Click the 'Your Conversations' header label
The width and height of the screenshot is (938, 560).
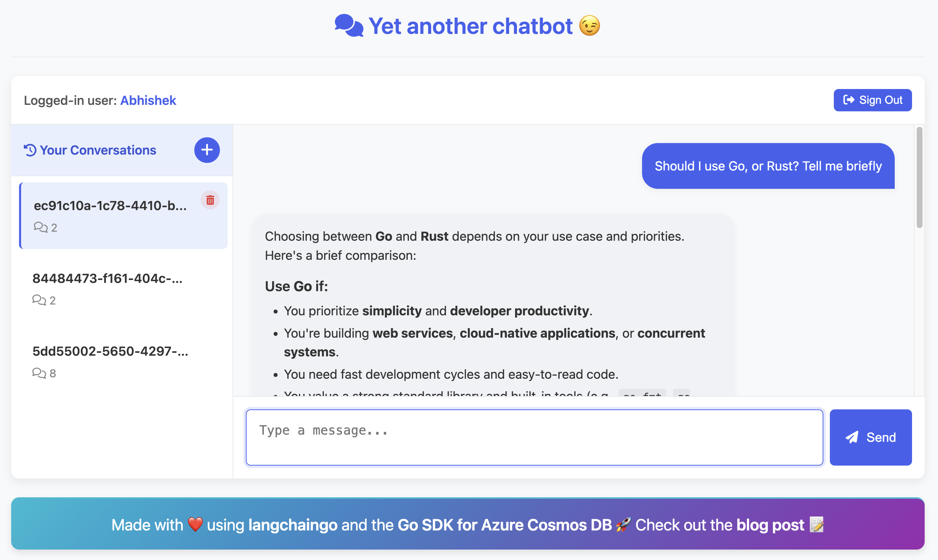point(98,150)
